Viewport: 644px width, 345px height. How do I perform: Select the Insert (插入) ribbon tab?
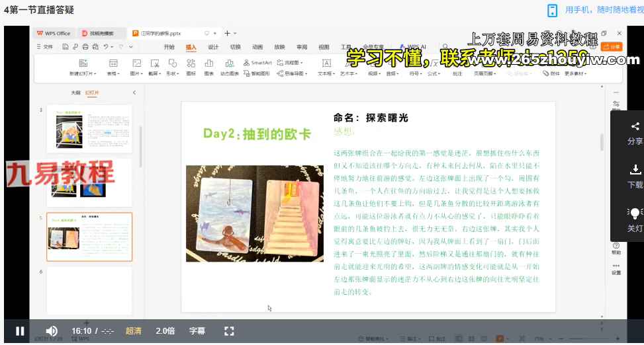(191, 47)
